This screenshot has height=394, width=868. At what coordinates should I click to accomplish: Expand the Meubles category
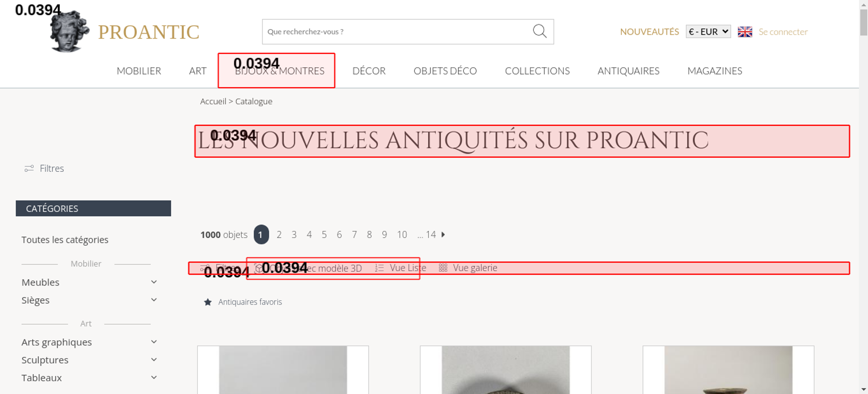[154, 282]
